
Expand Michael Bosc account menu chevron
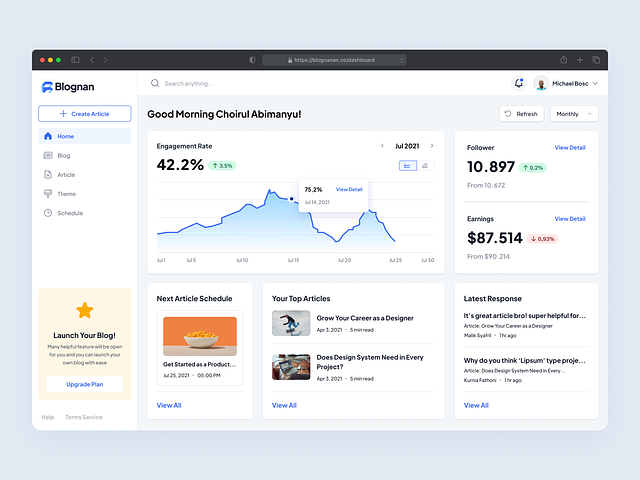click(x=595, y=83)
